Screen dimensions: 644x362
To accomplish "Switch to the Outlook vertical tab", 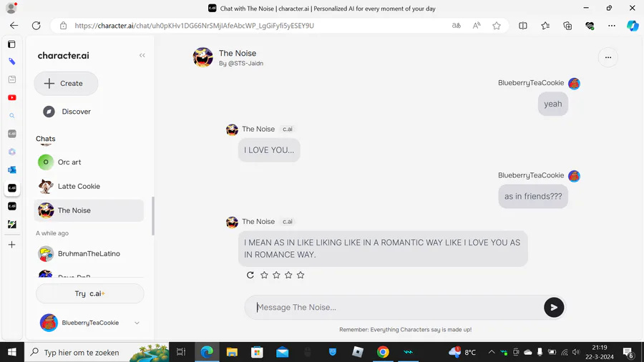I will 12,170.
